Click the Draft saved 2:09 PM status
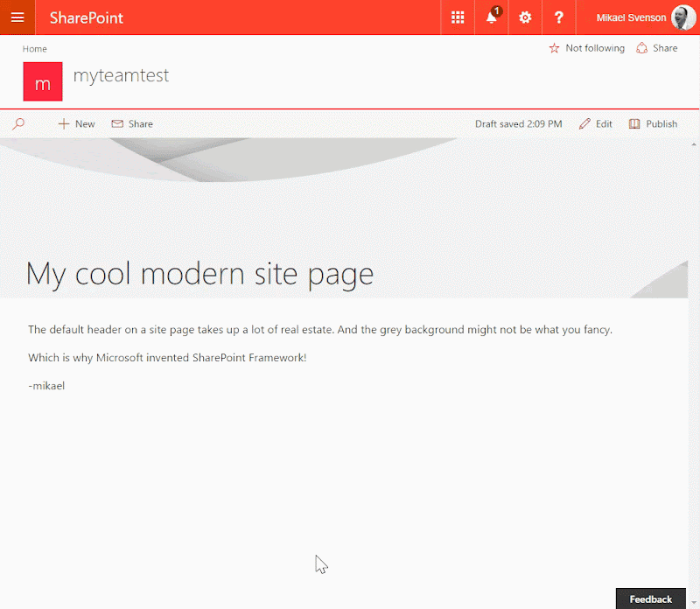The width and height of the screenshot is (700, 609). [x=518, y=124]
